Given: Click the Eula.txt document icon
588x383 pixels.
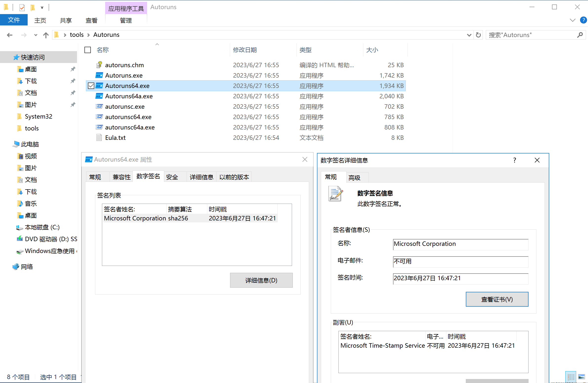Looking at the screenshot, I should coord(99,137).
